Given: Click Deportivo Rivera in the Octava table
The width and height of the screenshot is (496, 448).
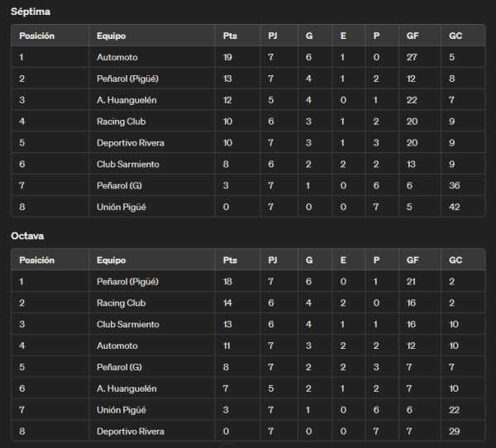Looking at the screenshot, I should 131,431.
